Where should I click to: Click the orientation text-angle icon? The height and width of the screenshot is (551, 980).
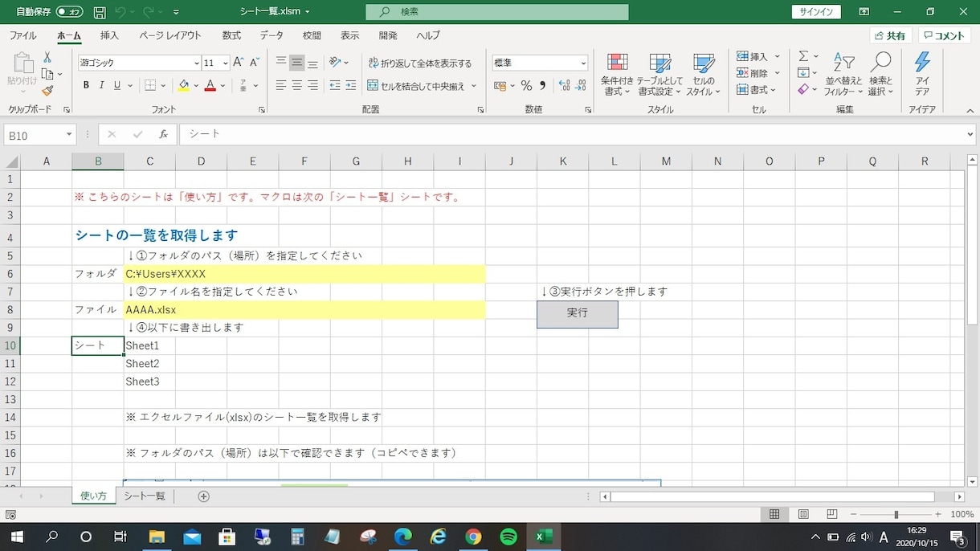(x=336, y=63)
